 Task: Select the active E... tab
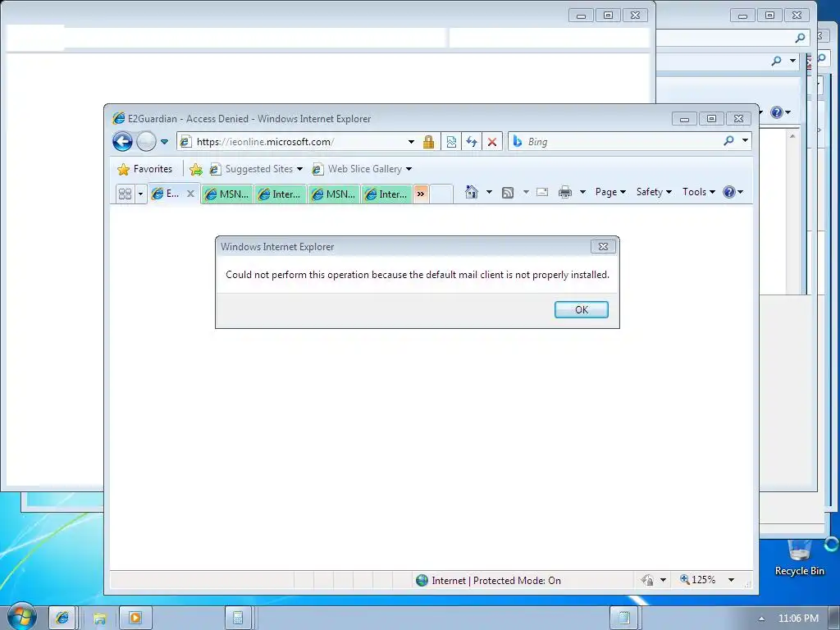tap(166, 194)
